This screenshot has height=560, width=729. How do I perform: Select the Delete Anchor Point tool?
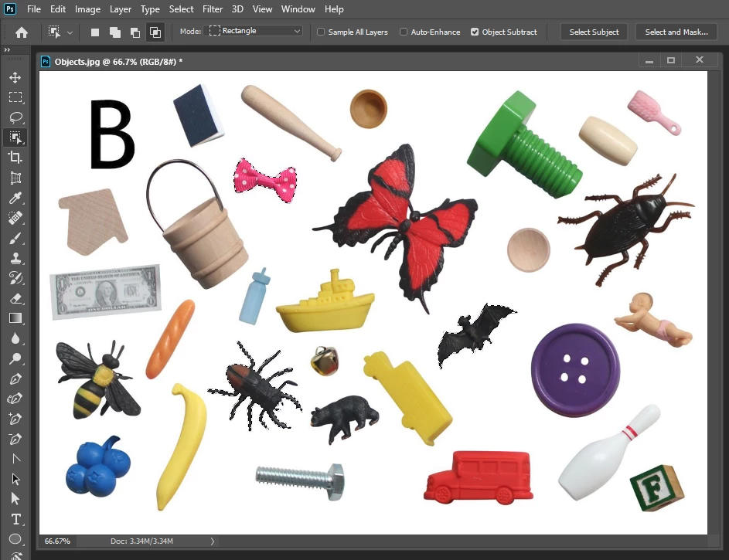click(15, 439)
